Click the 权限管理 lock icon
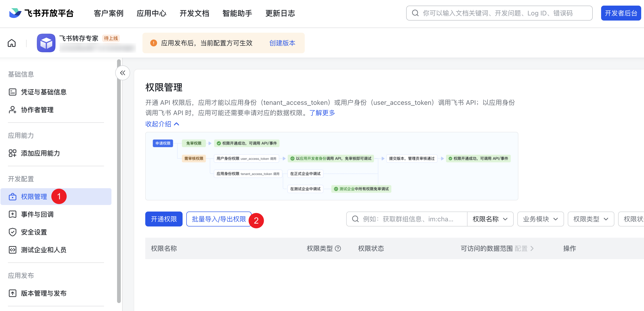The image size is (644, 311). [x=13, y=197]
